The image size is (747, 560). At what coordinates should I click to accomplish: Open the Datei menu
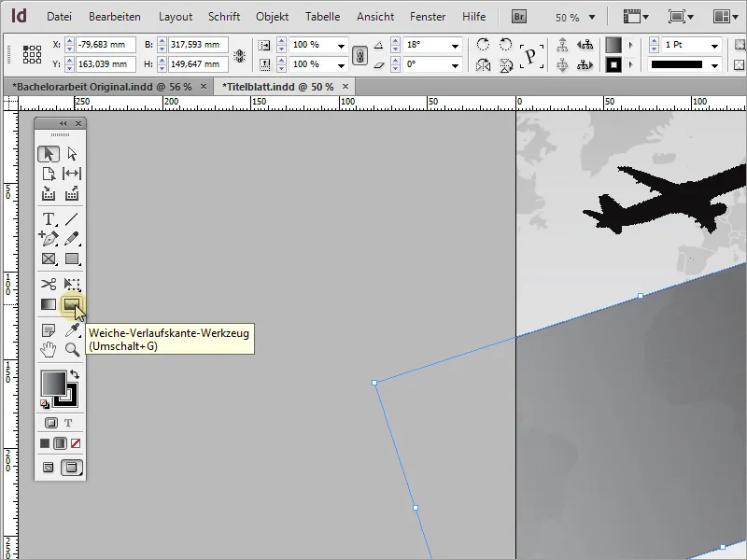click(59, 17)
